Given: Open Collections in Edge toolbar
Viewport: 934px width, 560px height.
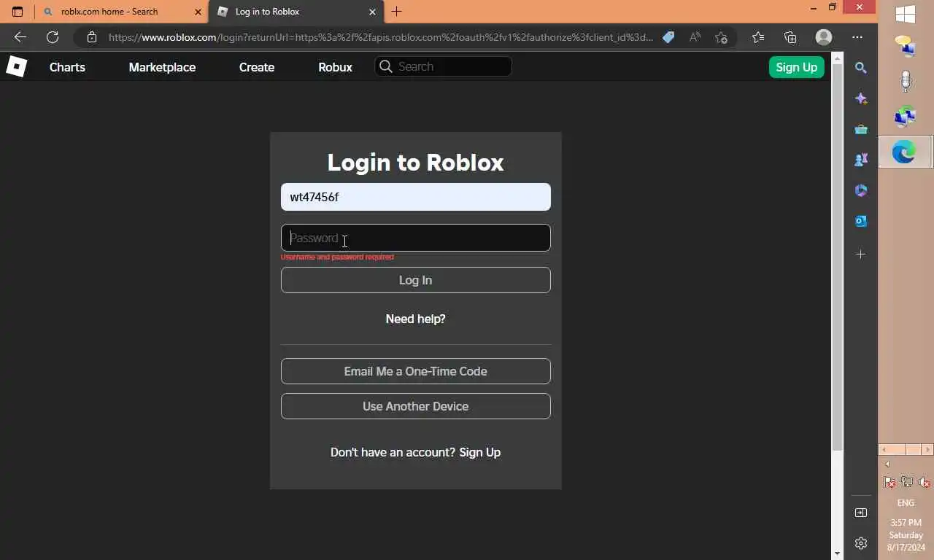Looking at the screenshot, I should (x=790, y=37).
